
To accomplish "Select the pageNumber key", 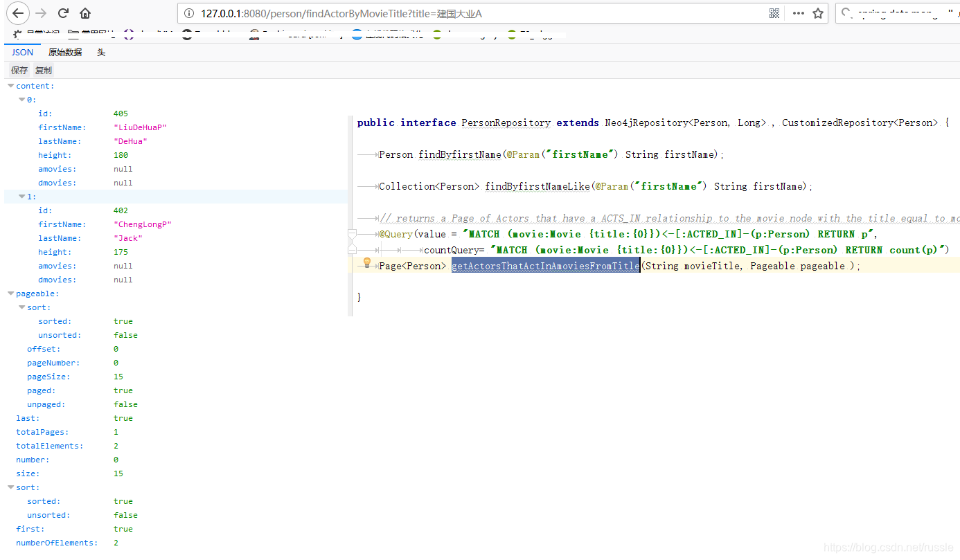I will (x=53, y=363).
